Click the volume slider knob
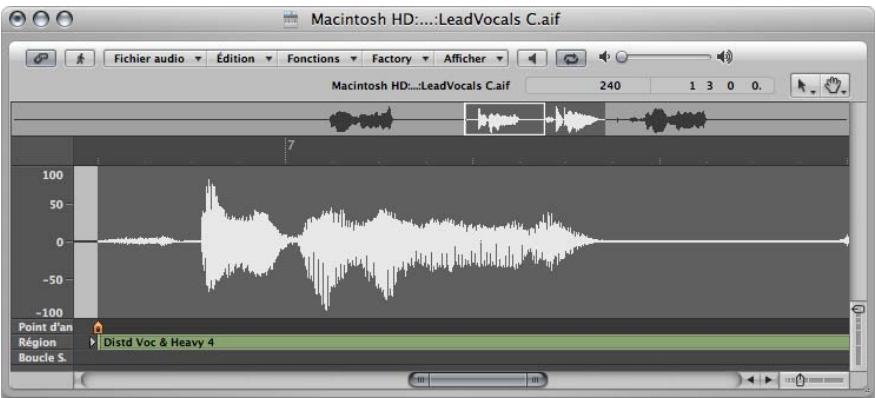 621,57
